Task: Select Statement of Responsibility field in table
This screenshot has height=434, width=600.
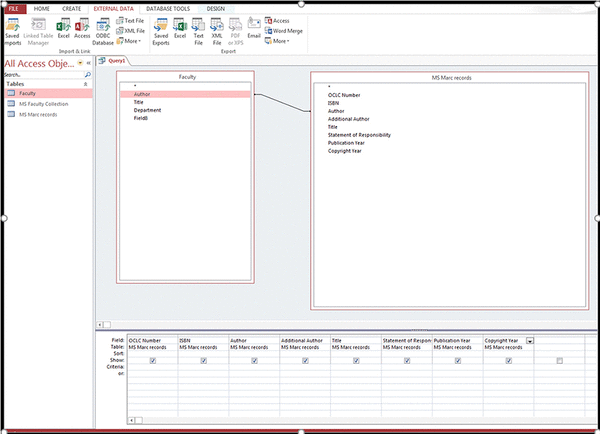Action: (x=359, y=135)
